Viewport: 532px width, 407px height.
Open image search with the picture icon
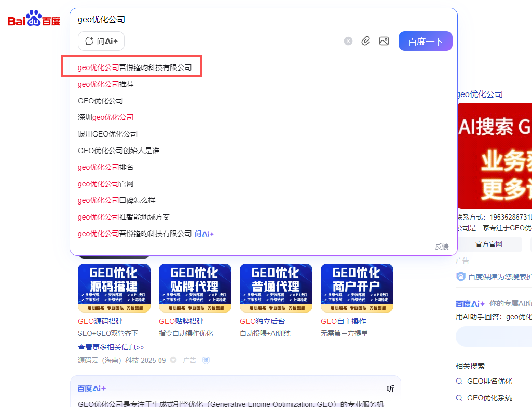pyautogui.click(x=384, y=41)
